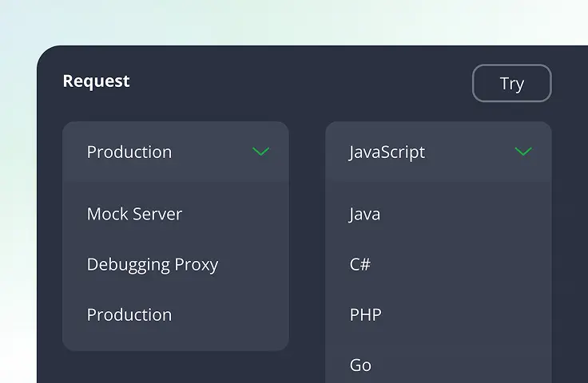The width and height of the screenshot is (588, 383).
Task: Open the JavaScript dropdown header
Action: point(439,152)
